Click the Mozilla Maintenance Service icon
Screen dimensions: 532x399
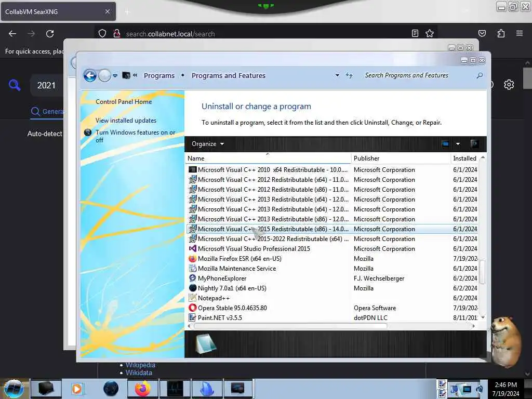click(x=192, y=269)
